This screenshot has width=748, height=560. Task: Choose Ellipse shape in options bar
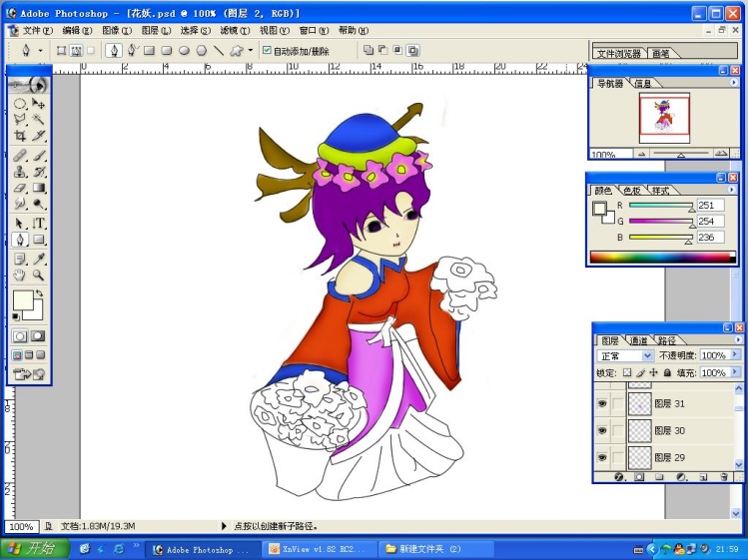[x=184, y=51]
